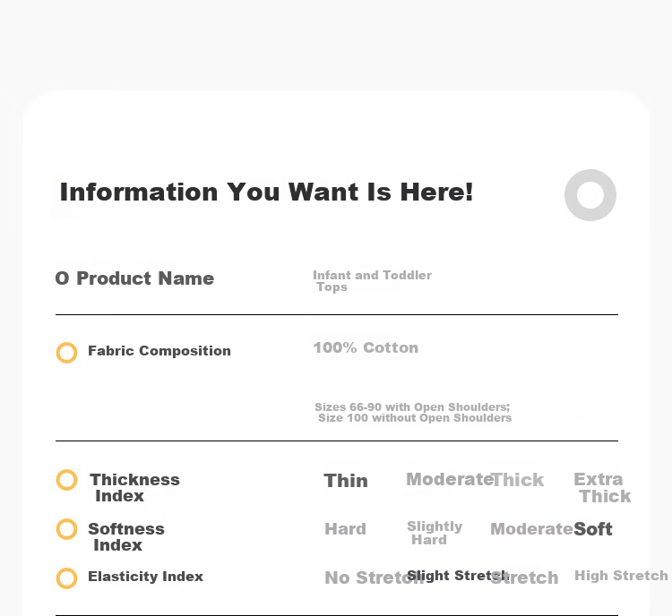Viewport: 672px width, 616px height.
Task: Click the orange circle beside Thickness Index
Action: click(x=67, y=480)
